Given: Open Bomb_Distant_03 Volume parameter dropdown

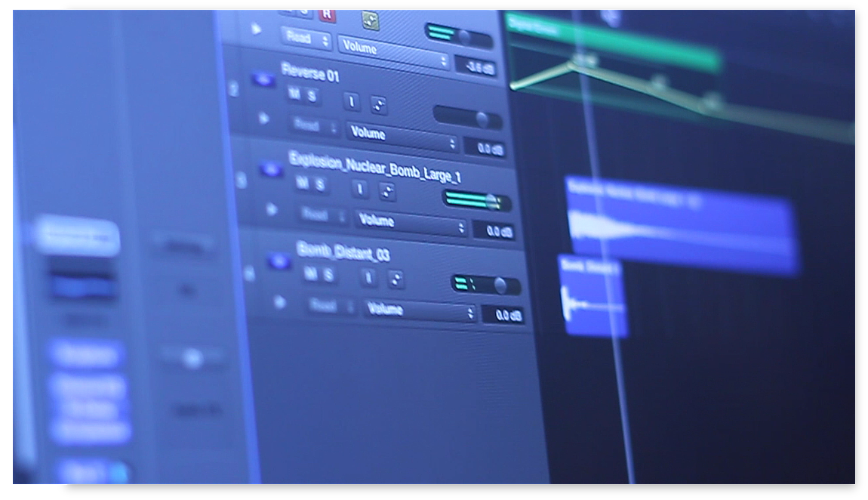Looking at the screenshot, I should pyautogui.click(x=420, y=310).
